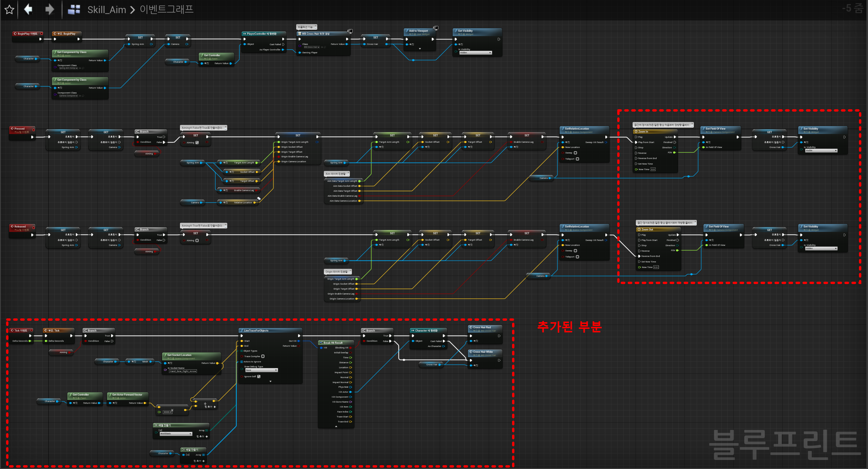Click the Cross Hair Red event node icon
This screenshot has width=868, height=469.
coord(471,327)
